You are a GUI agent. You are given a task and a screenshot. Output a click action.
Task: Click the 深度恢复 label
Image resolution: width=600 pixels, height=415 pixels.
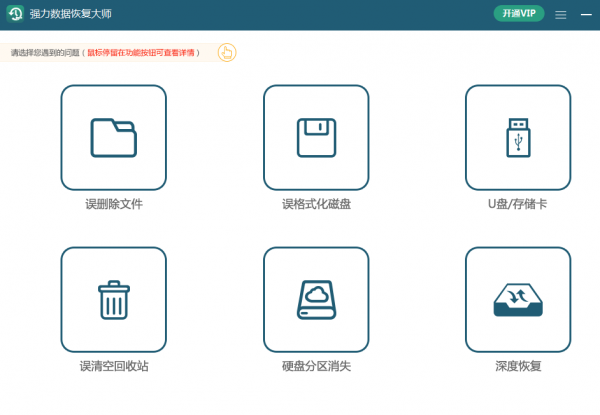coord(518,366)
